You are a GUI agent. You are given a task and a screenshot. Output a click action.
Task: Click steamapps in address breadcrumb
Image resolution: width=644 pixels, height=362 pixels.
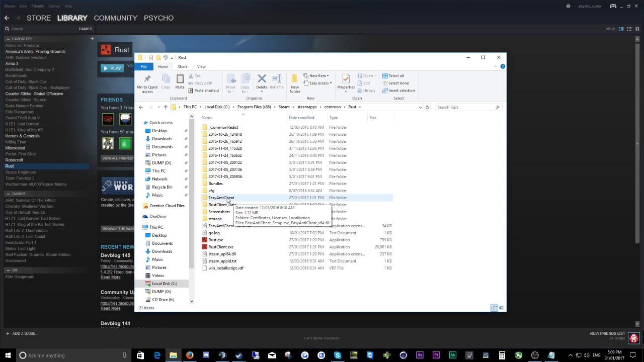point(307,107)
